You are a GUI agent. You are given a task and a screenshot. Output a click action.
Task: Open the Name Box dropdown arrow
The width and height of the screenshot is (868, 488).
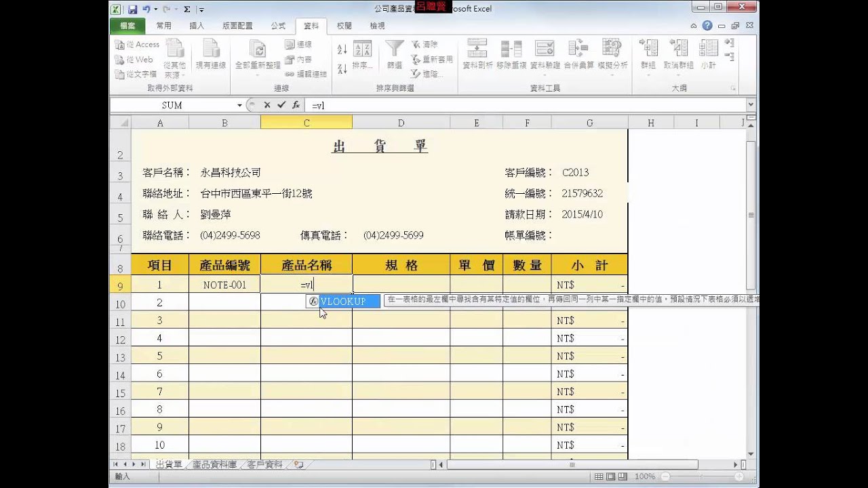tap(239, 105)
